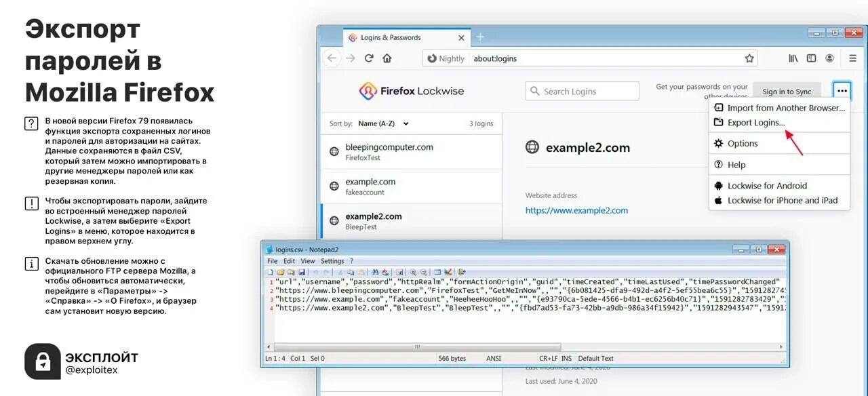The height and width of the screenshot is (396, 868).
Task: Open the Sort by Name (A-Z) dropdown
Action: [x=383, y=123]
